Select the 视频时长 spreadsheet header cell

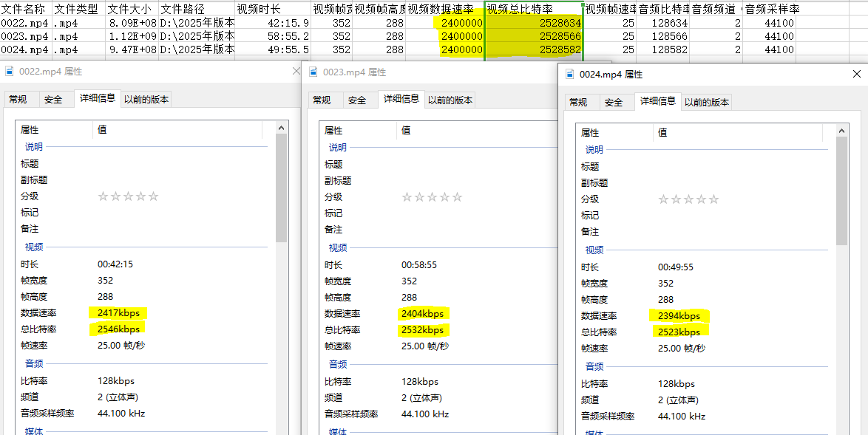click(273, 9)
